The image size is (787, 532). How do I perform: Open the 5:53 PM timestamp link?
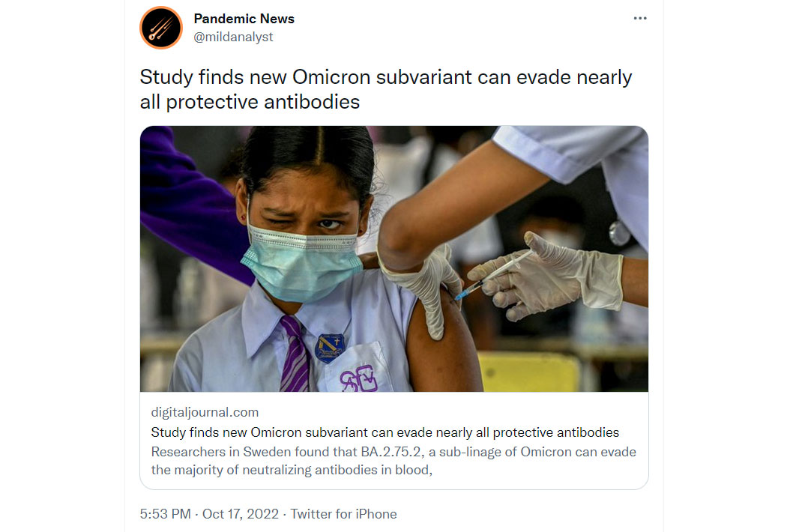tap(165, 514)
